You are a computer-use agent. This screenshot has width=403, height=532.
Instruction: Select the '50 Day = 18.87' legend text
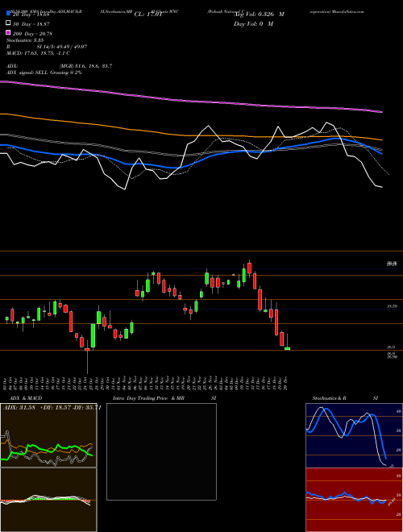[x=31, y=24]
